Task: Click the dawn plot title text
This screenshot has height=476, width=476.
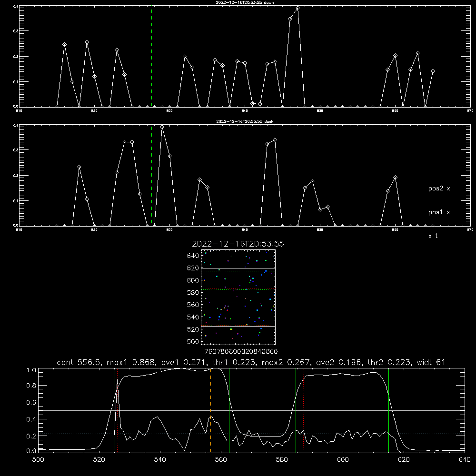Action: click(x=245, y=2)
